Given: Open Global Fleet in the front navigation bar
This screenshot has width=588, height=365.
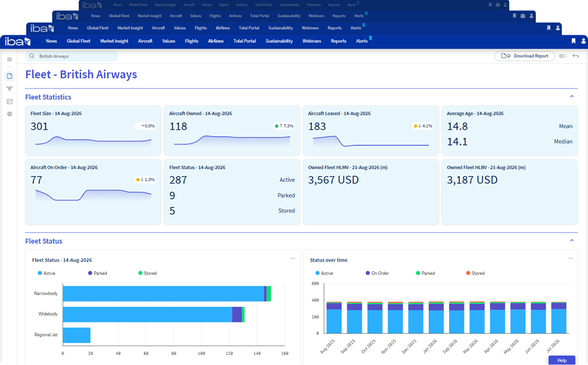Looking at the screenshot, I should 78,41.
